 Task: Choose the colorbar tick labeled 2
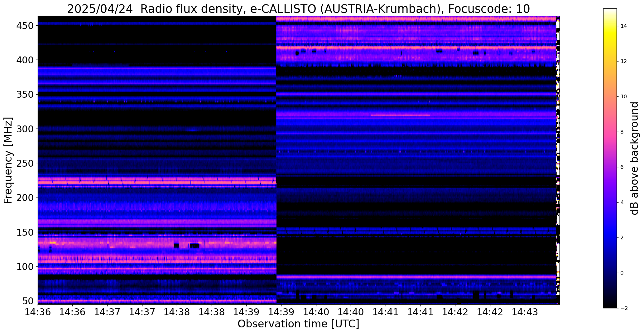pyautogui.click(x=622, y=238)
